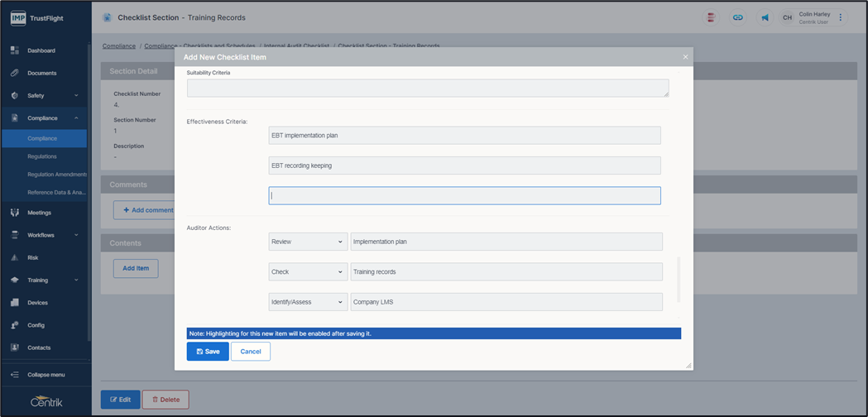
Task: Expand the Safety sidebar menu
Action: 46,95
